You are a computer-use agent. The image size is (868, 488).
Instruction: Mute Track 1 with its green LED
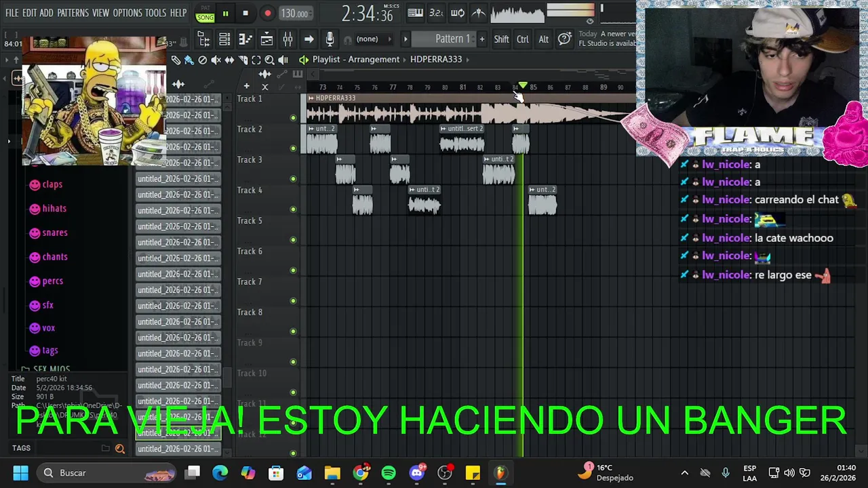point(293,118)
